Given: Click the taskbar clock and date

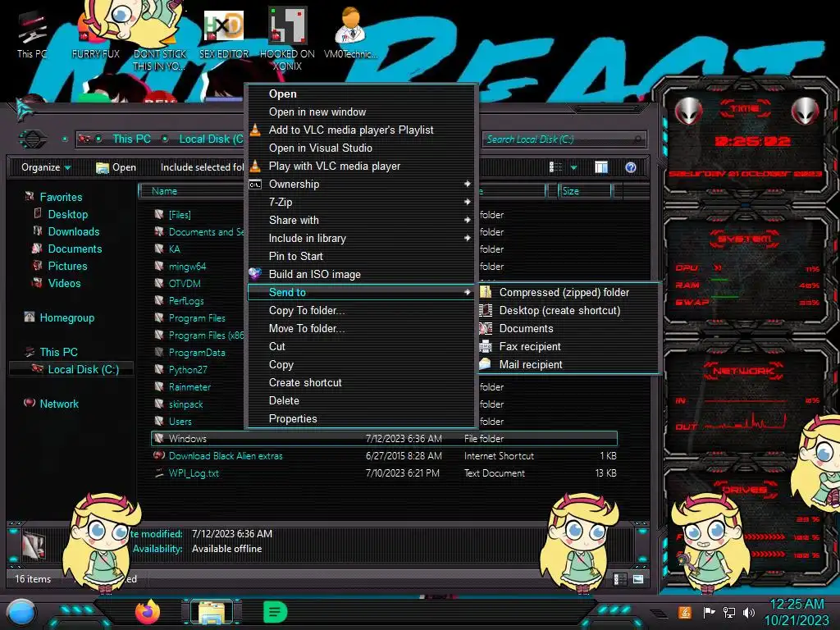Looking at the screenshot, I should coord(796,612).
